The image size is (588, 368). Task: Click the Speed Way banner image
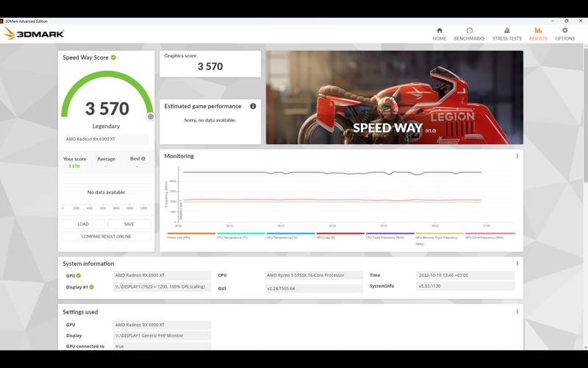point(395,97)
